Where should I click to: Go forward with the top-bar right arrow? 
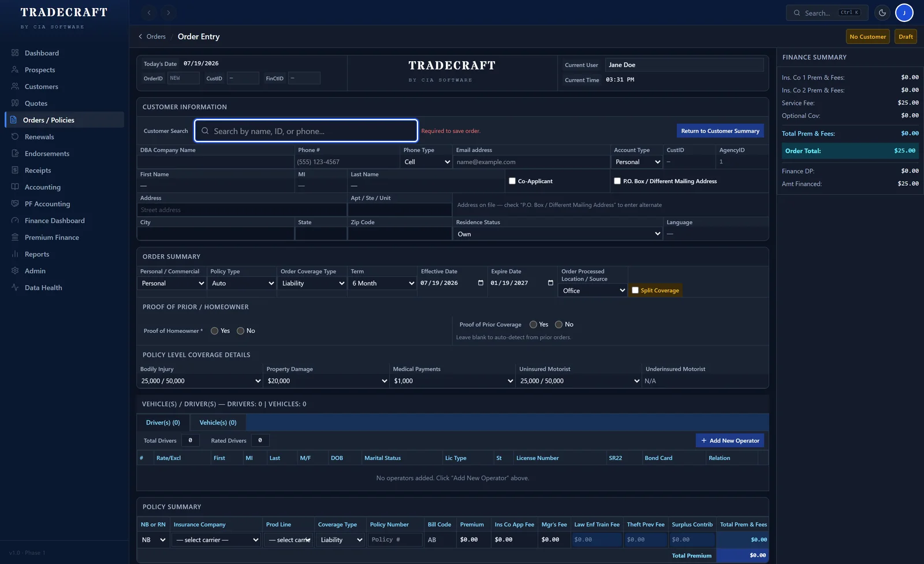168,12
